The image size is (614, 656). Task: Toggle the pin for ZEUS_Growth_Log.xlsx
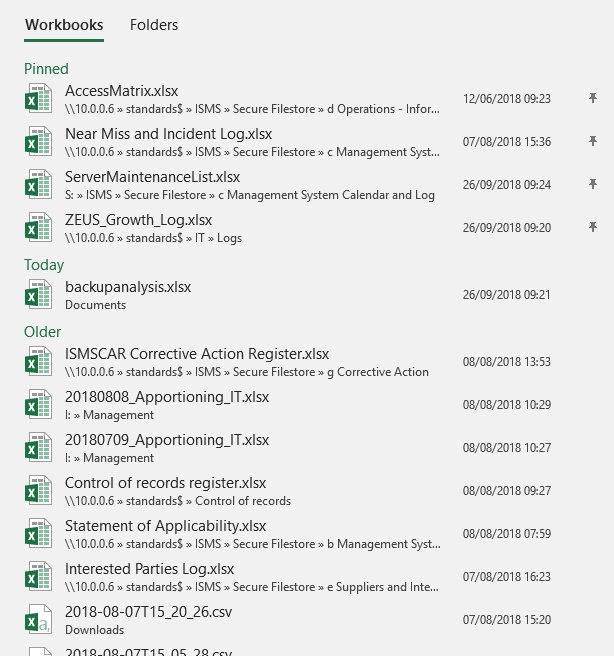pos(593,227)
